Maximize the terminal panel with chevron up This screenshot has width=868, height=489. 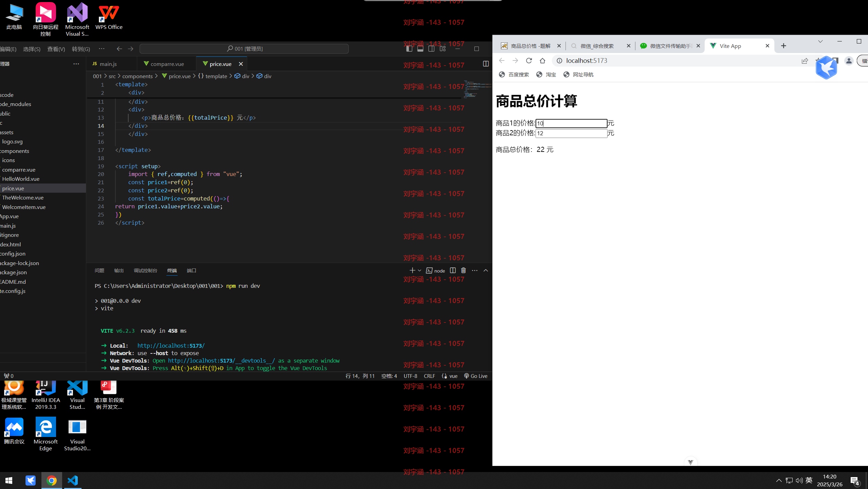(x=486, y=270)
